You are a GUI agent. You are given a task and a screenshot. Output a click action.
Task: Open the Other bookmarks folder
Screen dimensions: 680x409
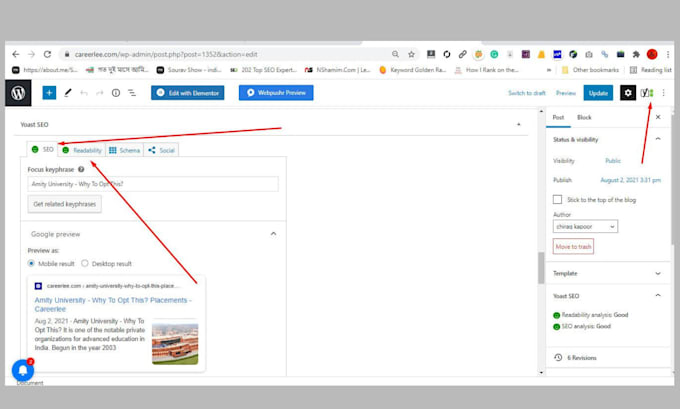point(590,70)
